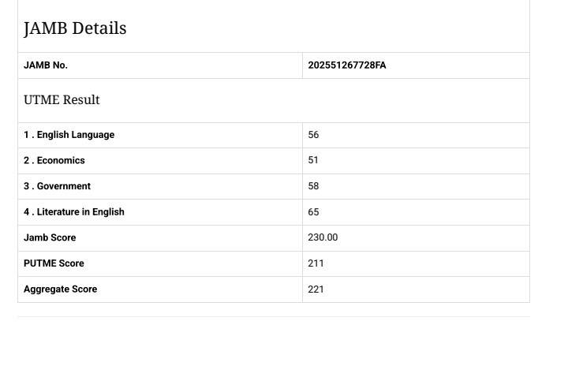Viewport: 568px width, 392px height.
Task: Click Jamb Score value 230.00
Action: tap(323, 237)
